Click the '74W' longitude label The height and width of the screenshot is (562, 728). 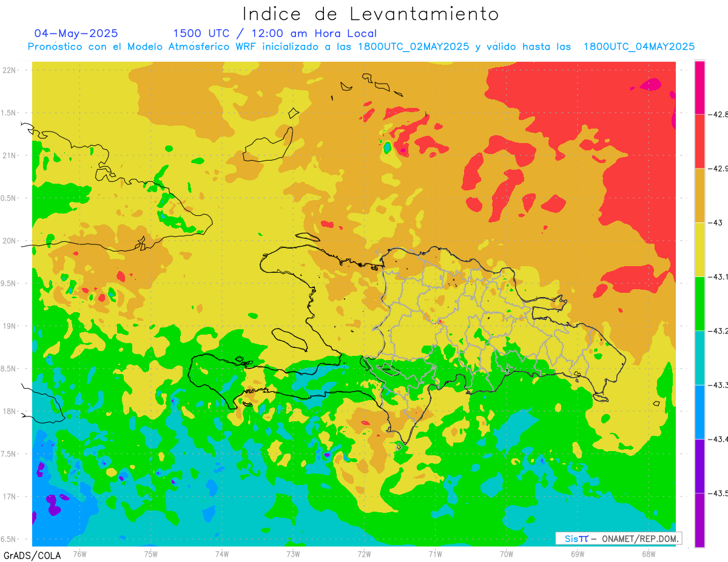222,554
